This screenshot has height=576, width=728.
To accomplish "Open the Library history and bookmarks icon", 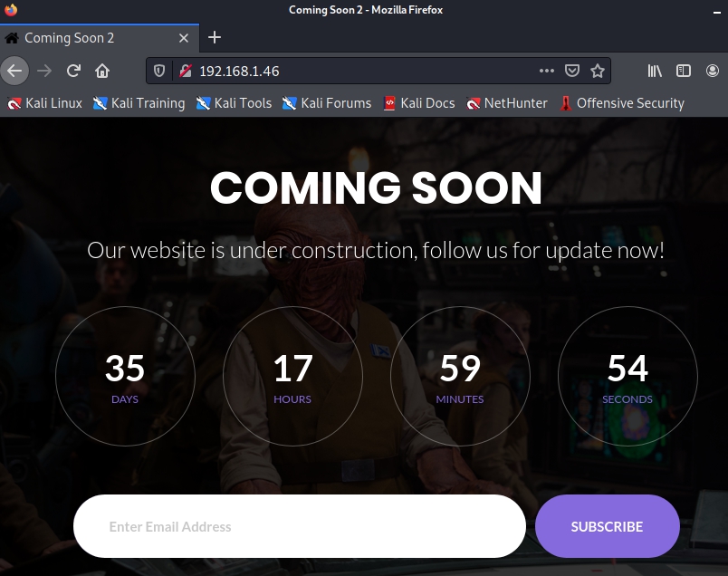I will coord(655,71).
